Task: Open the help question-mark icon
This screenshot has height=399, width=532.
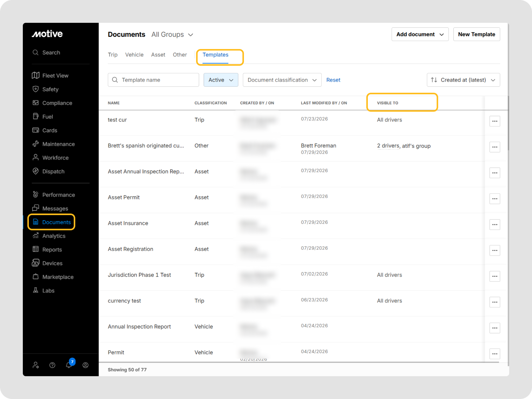Action: (52, 365)
